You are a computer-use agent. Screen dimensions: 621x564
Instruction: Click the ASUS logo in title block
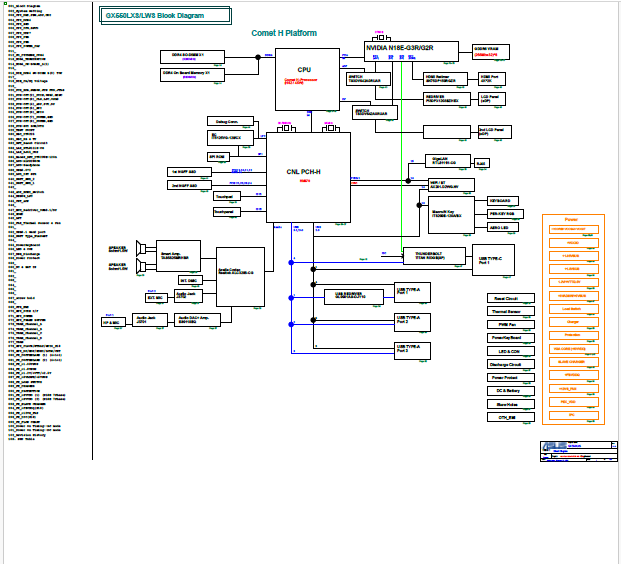click(x=554, y=446)
